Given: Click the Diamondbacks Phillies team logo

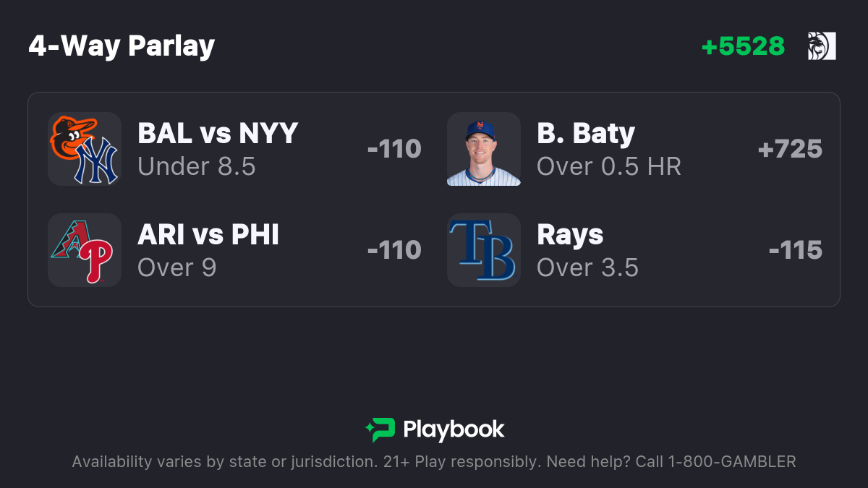Looking at the screenshot, I should point(85,250).
